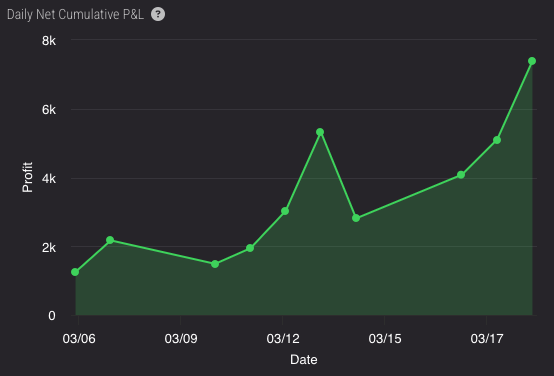Click the 8k y-axis label
This screenshot has height=376, width=554.
tap(49, 41)
